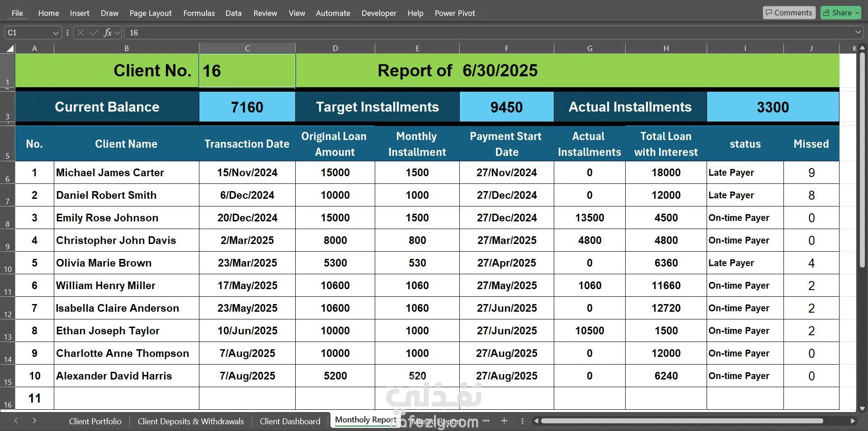868x431 pixels.
Task: Select column B header
Action: [127, 48]
